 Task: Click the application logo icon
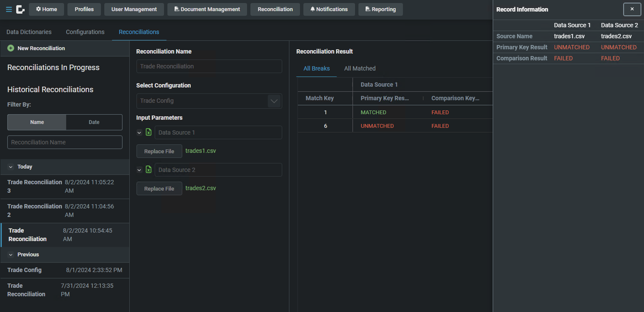click(x=20, y=9)
